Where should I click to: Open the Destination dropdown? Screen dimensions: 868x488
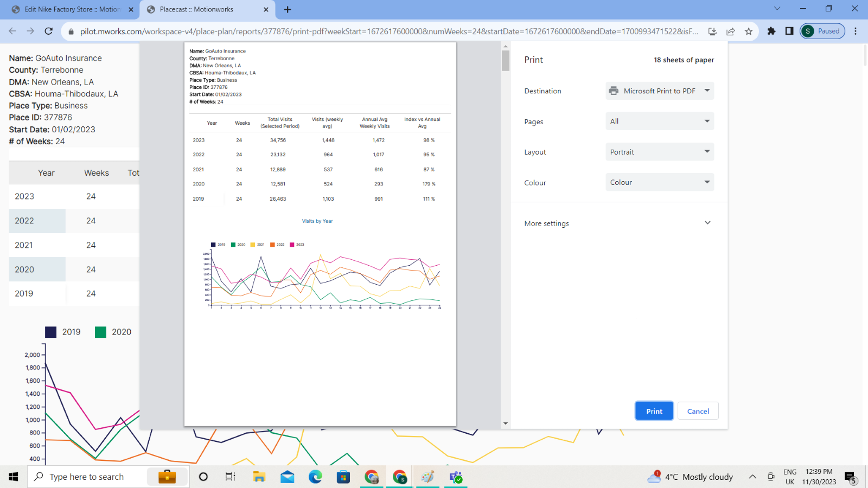point(660,91)
